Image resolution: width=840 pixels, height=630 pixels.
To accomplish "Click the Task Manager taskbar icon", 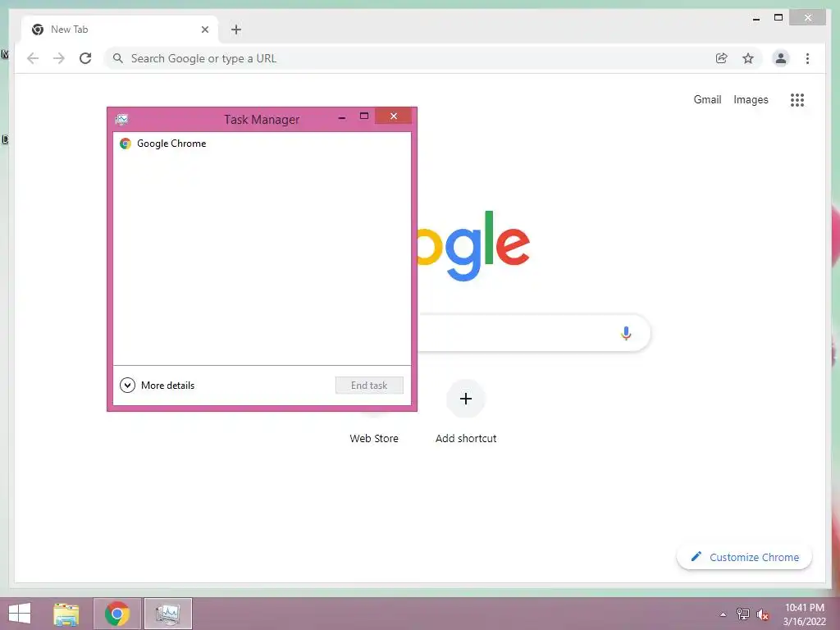I will (167, 614).
